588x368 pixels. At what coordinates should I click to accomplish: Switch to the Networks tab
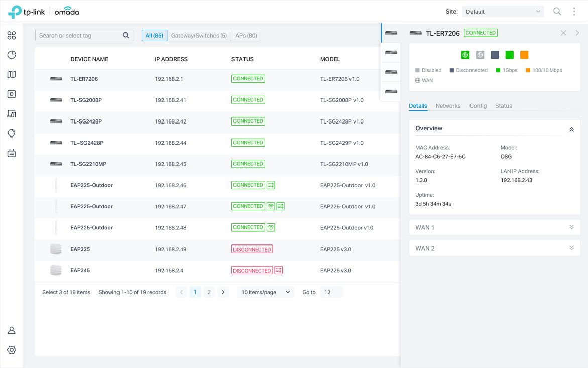tap(448, 106)
